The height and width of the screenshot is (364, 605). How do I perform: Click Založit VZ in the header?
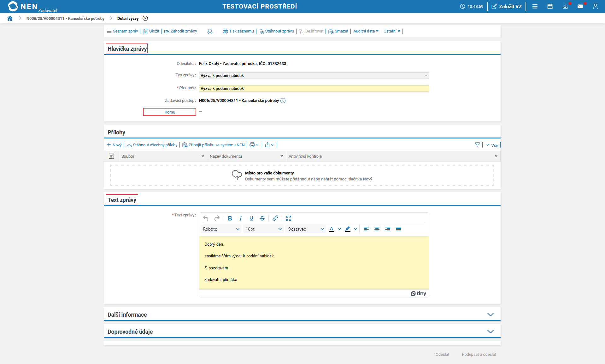point(507,6)
